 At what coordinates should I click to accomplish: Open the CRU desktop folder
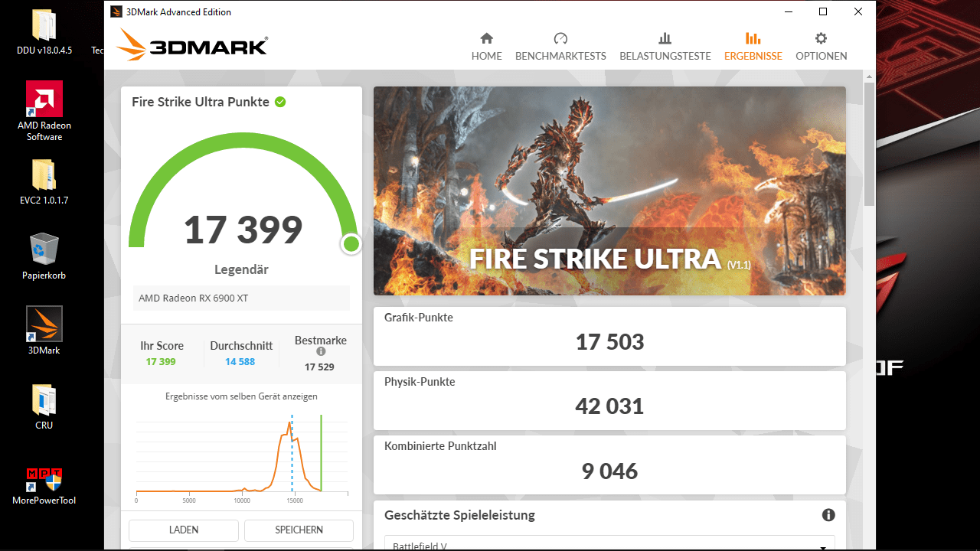(x=44, y=407)
